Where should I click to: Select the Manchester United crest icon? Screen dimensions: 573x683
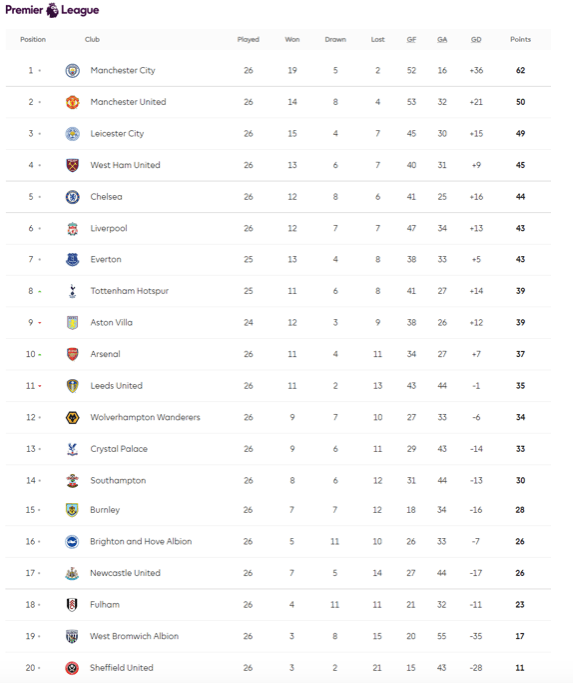point(72,102)
